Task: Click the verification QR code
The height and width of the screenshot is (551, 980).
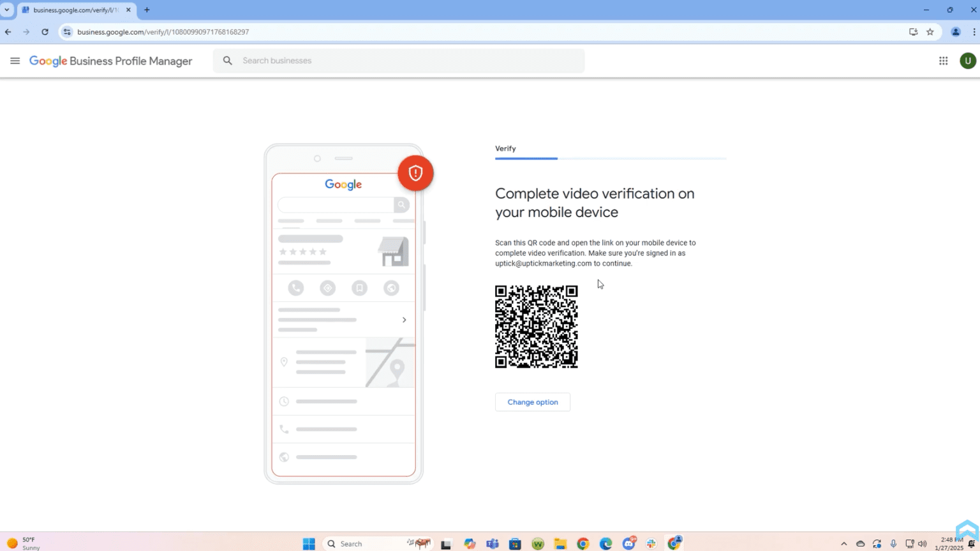Action: (x=537, y=326)
